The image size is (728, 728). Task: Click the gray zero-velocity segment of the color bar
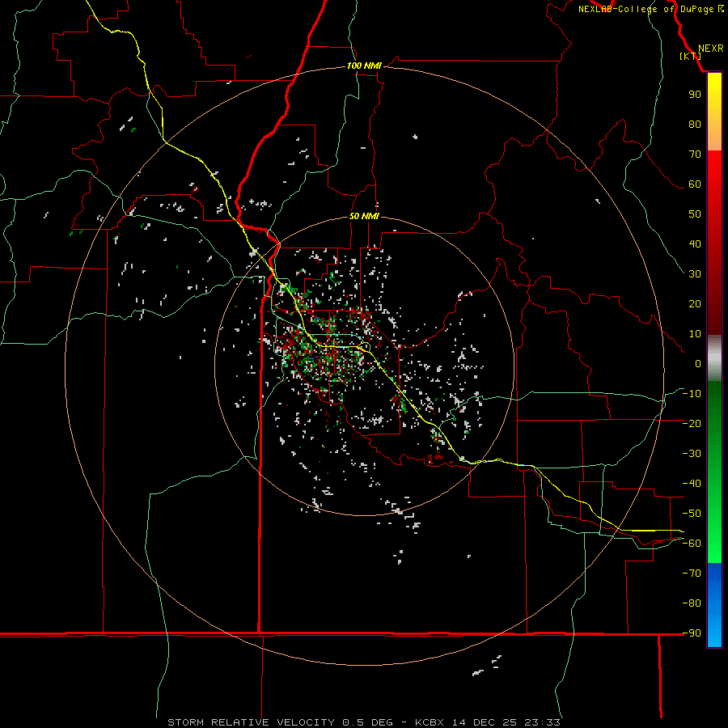[x=714, y=358]
